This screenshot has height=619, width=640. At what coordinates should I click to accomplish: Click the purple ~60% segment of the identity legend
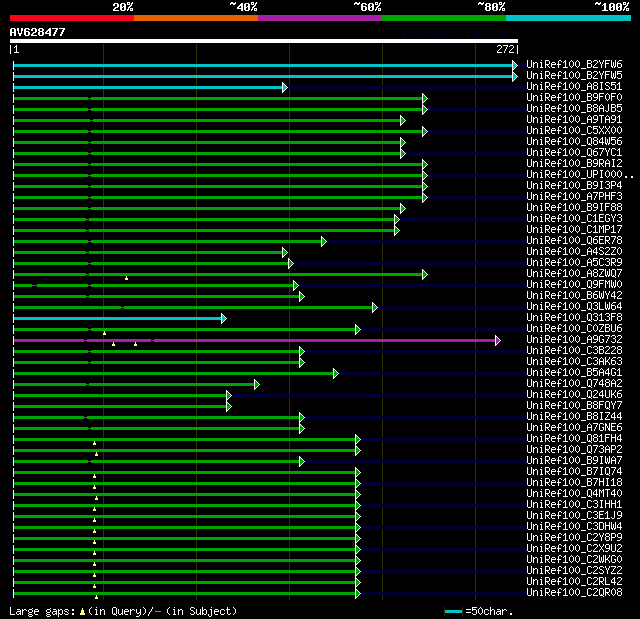[320, 18]
